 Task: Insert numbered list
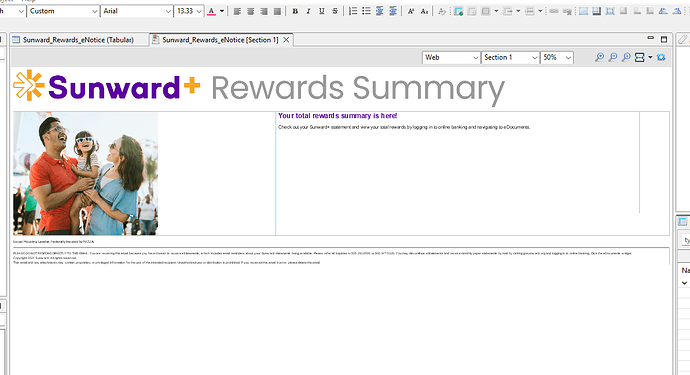(x=353, y=11)
